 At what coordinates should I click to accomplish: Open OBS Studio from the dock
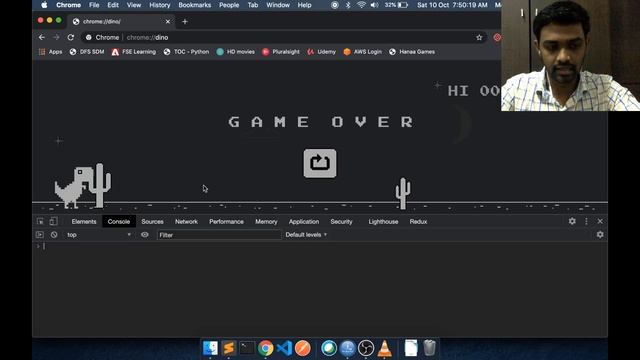click(x=366, y=348)
